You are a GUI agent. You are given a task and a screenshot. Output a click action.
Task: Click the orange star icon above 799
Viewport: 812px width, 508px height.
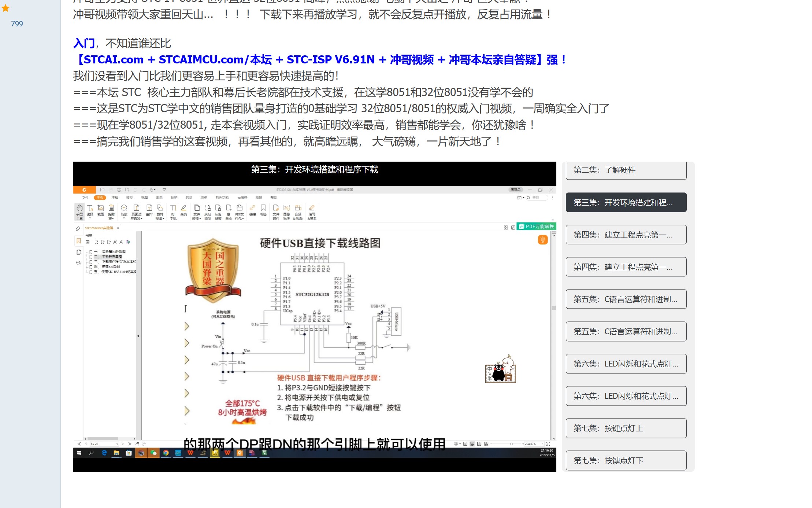pyautogui.click(x=5, y=8)
